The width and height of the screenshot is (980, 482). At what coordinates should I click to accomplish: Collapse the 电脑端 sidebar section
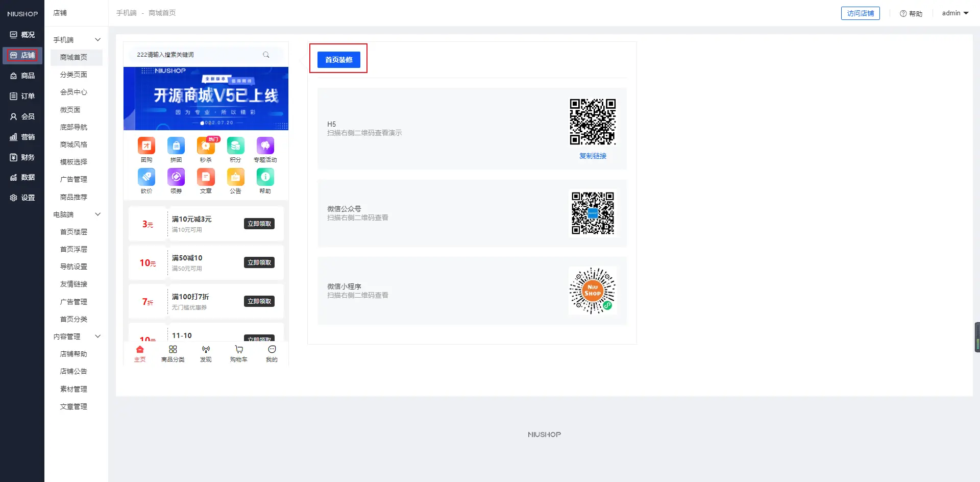pos(97,214)
